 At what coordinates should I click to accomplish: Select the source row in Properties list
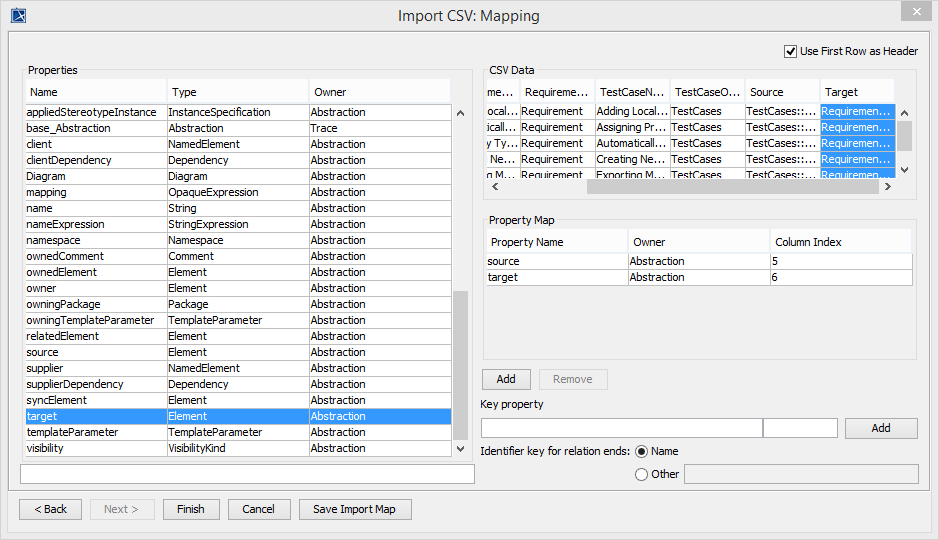[95, 352]
